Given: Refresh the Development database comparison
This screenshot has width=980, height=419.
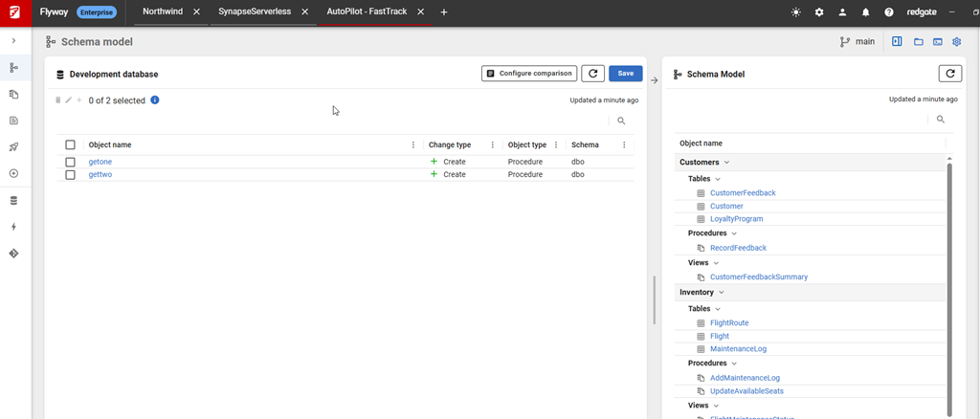Looking at the screenshot, I should pyautogui.click(x=593, y=74).
